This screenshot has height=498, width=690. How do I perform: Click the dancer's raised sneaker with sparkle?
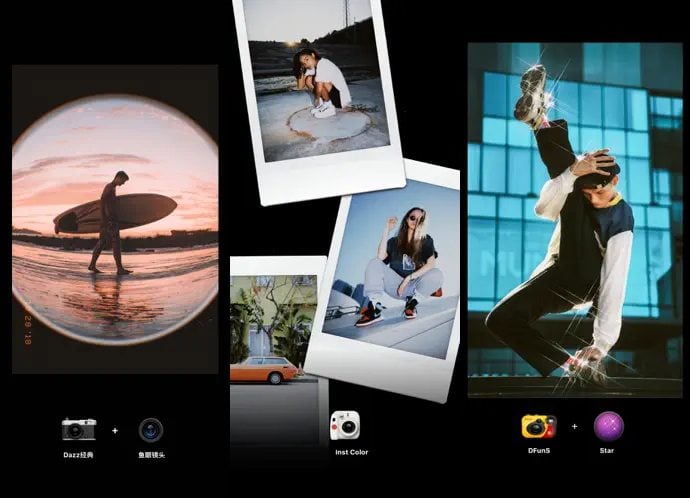coord(534,92)
